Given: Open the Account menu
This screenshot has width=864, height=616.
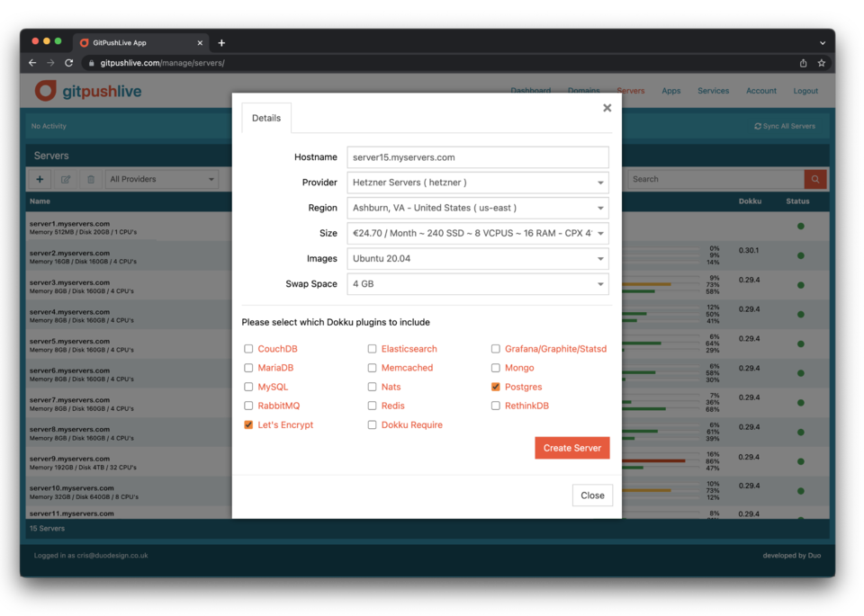Looking at the screenshot, I should (761, 91).
